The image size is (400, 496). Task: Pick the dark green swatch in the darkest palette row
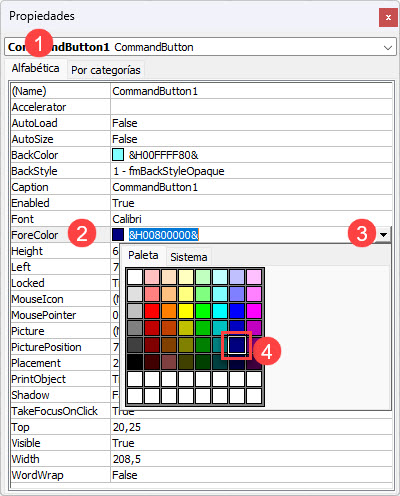[x=203, y=362]
